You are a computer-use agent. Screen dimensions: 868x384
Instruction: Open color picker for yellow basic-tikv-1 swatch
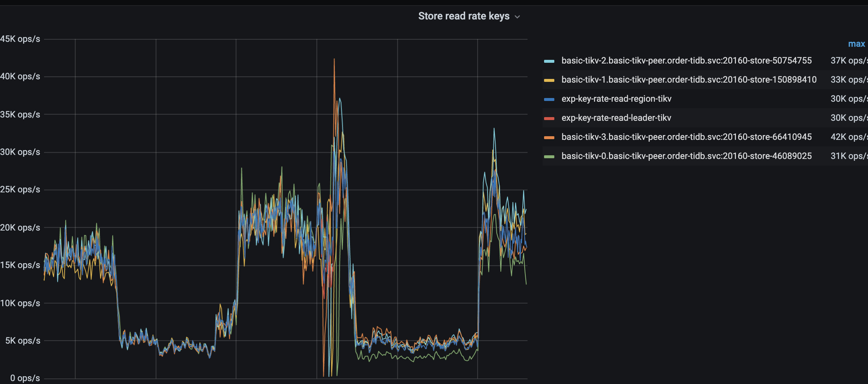click(549, 80)
